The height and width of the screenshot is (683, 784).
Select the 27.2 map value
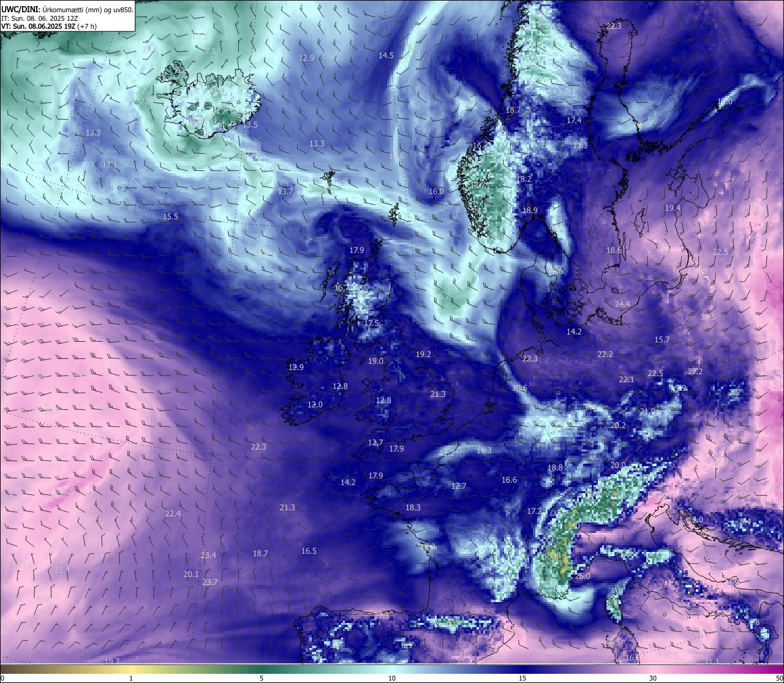point(695,371)
